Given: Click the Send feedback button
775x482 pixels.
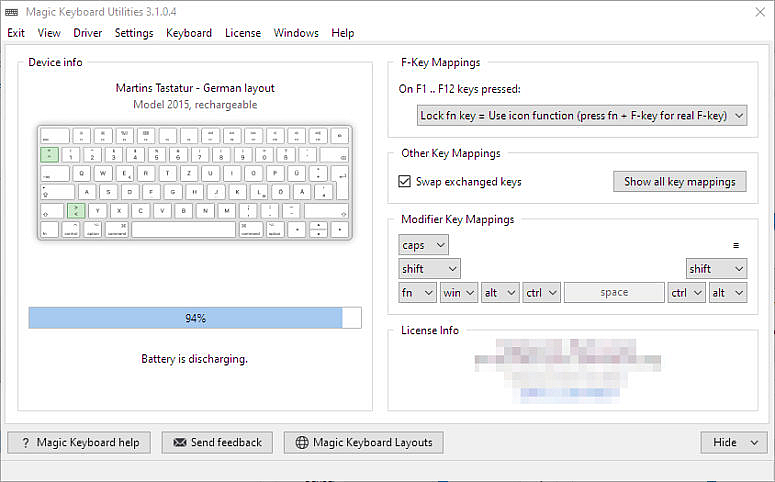Looking at the screenshot, I should (x=217, y=442).
